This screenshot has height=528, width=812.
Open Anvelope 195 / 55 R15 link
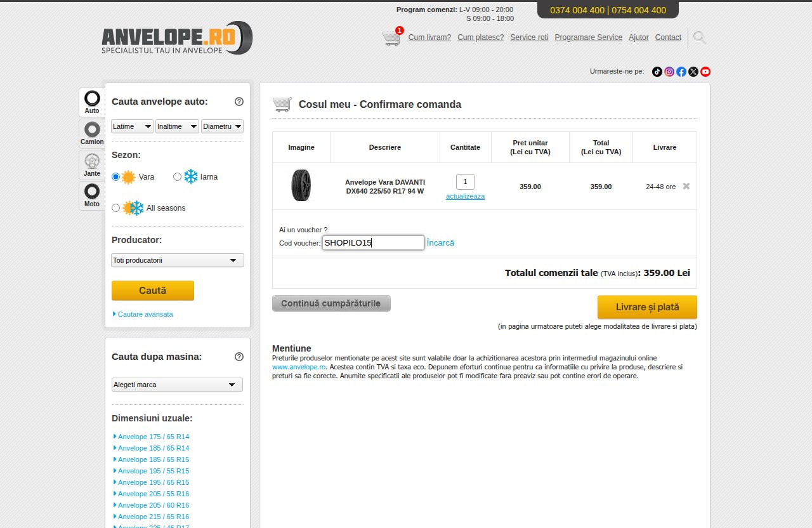pos(154,471)
